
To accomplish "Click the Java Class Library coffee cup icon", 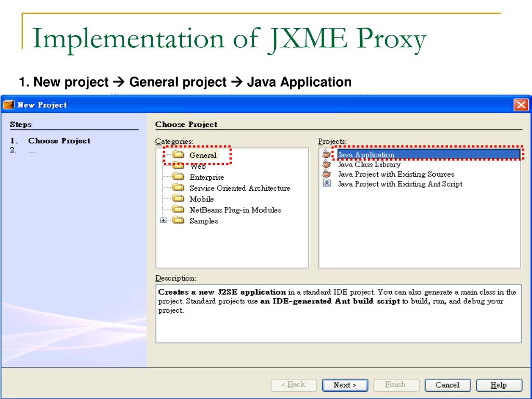I will point(326,164).
